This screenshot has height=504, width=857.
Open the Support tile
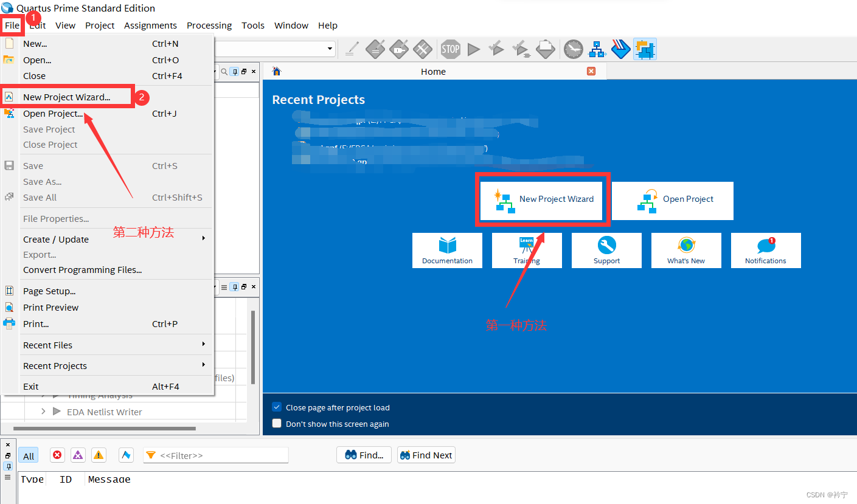[606, 250]
